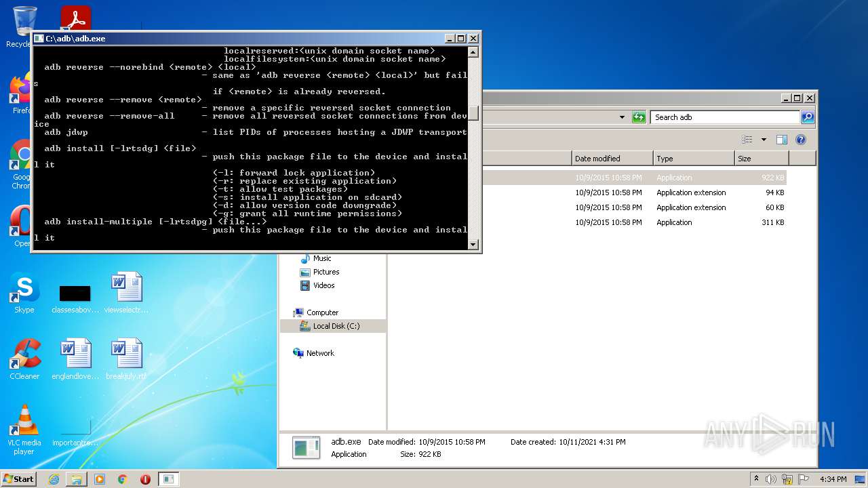868x488 pixels.
Task: Focus the Search adb field
Action: pyautogui.click(x=724, y=117)
